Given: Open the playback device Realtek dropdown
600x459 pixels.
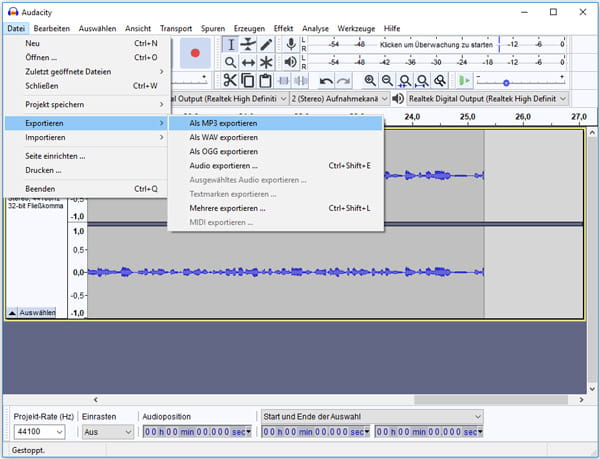Looking at the screenshot, I should point(487,99).
